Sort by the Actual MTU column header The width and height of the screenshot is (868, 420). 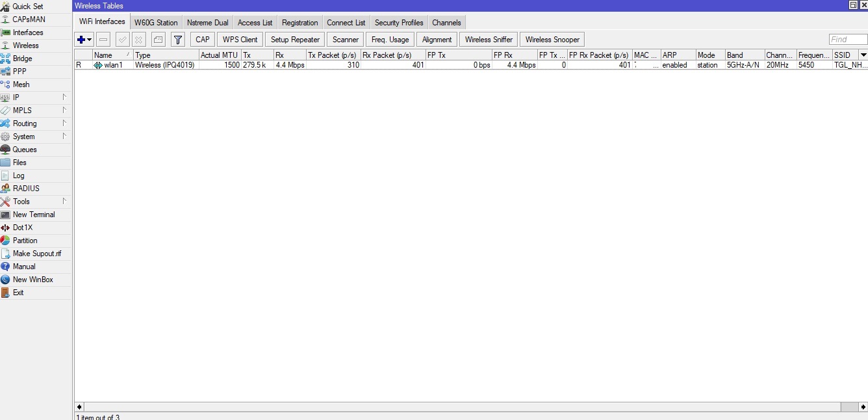pos(220,55)
